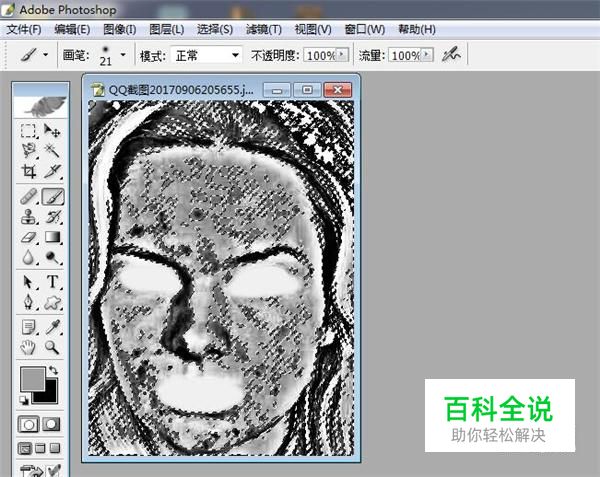Open the 滤镜(T) menu

point(264,29)
